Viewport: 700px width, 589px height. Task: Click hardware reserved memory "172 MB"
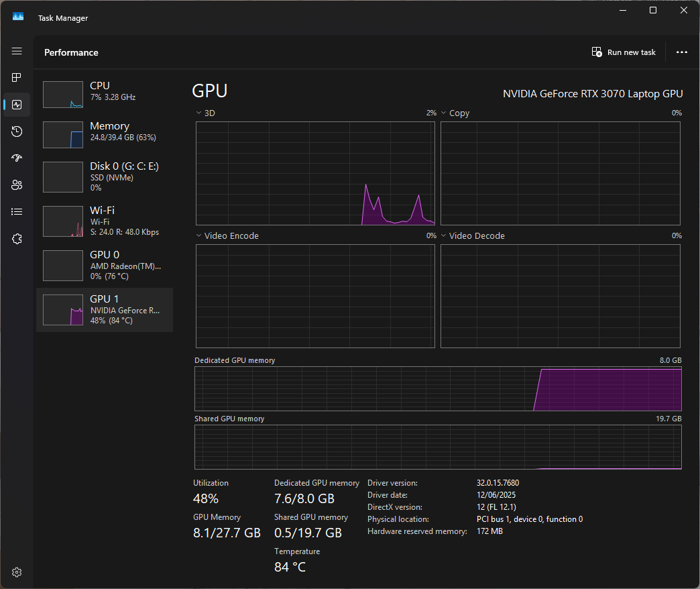[x=489, y=531]
